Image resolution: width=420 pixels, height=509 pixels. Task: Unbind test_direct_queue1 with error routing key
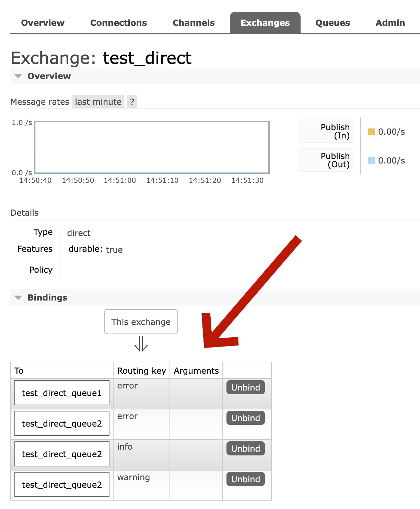pyautogui.click(x=245, y=387)
